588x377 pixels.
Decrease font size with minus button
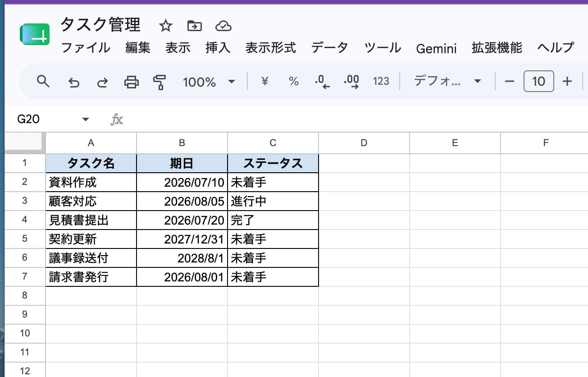coord(510,82)
